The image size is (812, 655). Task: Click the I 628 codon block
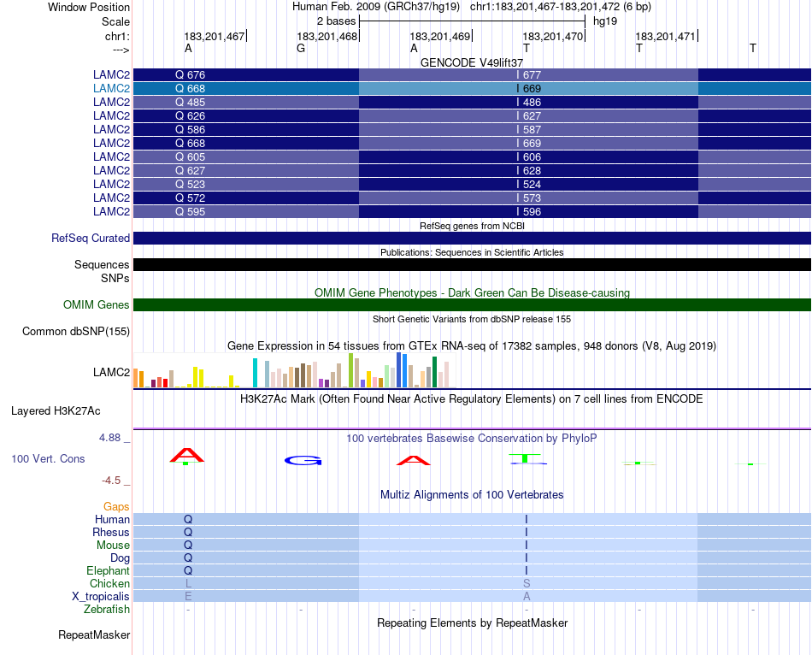[528, 170]
